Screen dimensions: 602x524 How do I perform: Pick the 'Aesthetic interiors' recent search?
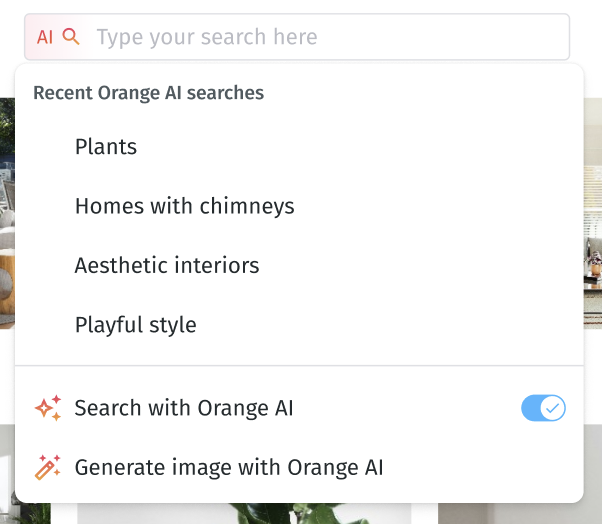(x=167, y=265)
